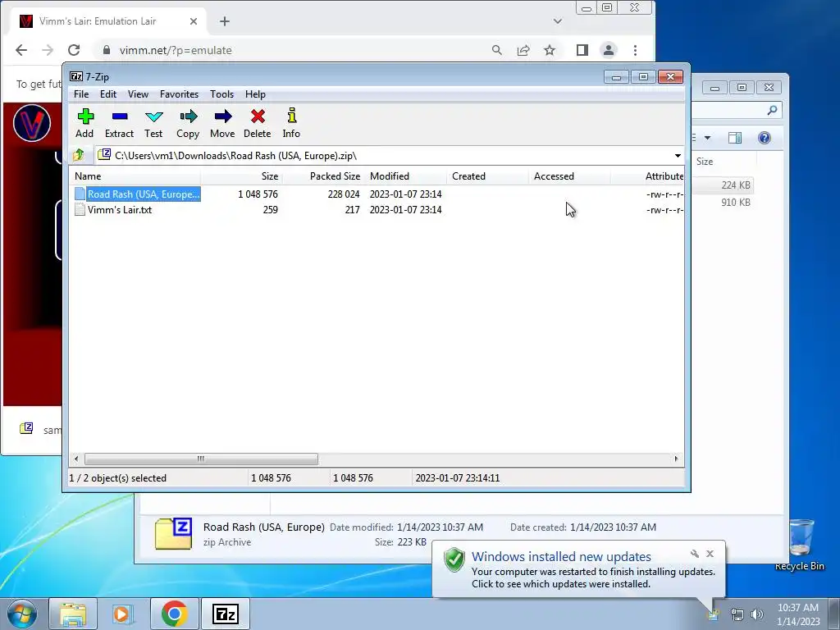The width and height of the screenshot is (840, 630).
Task: Bookmark this page with star icon
Action: (x=550, y=50)
